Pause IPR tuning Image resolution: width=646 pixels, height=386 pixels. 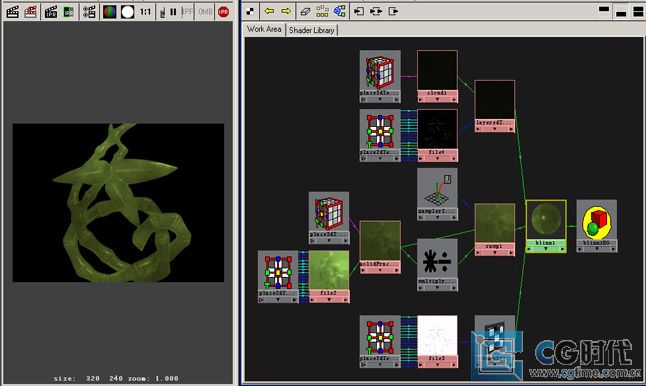[173, 12]
